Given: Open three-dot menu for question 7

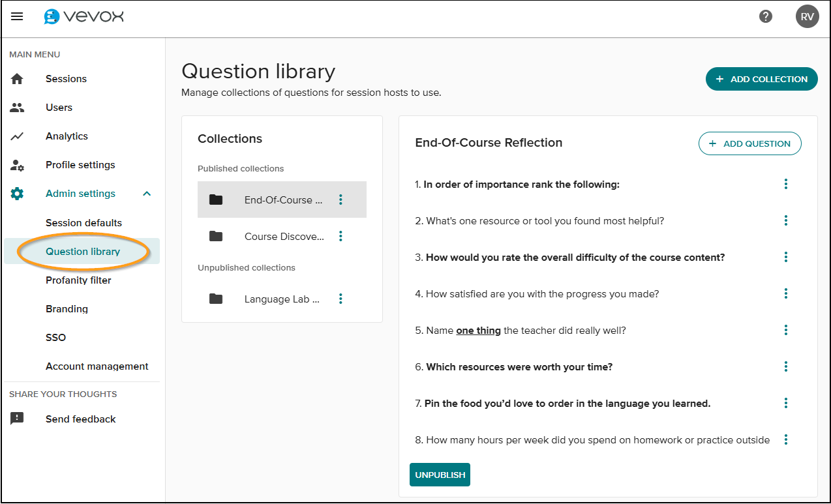Looking at the screenshot, I should (x=786, y=403).
